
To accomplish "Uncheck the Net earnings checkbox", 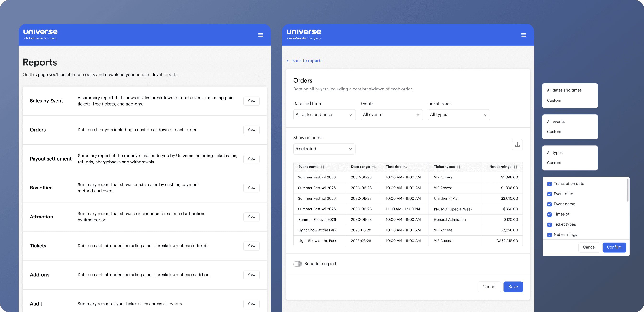I will 549,235.
